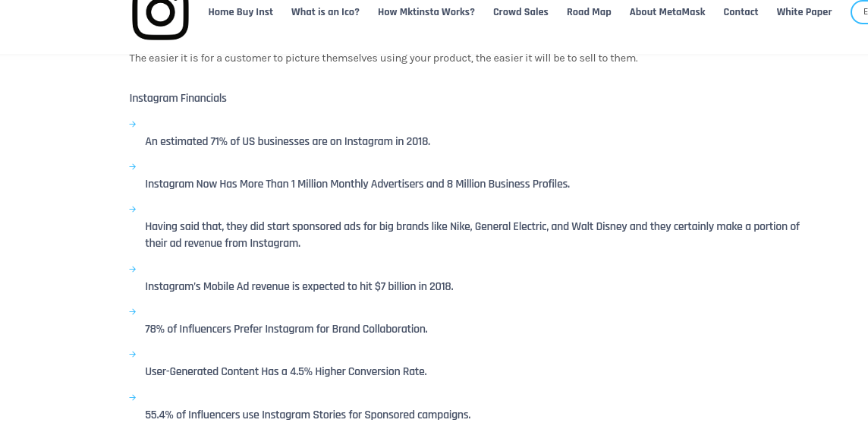
Task: Open the Contact page
Action: click(741, 12)
